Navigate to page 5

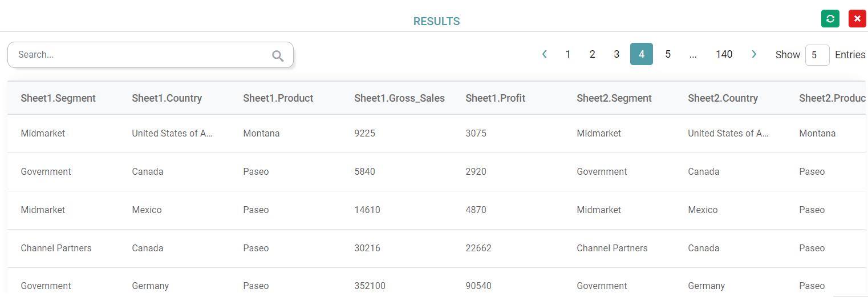(668, 54)
